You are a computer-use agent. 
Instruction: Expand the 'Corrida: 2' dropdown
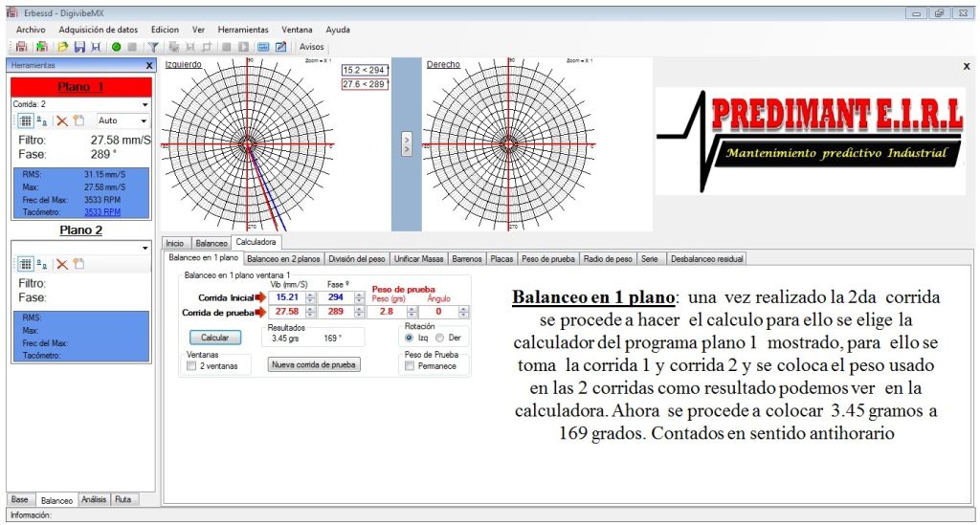pyautogui.click(x=145, y=104)
